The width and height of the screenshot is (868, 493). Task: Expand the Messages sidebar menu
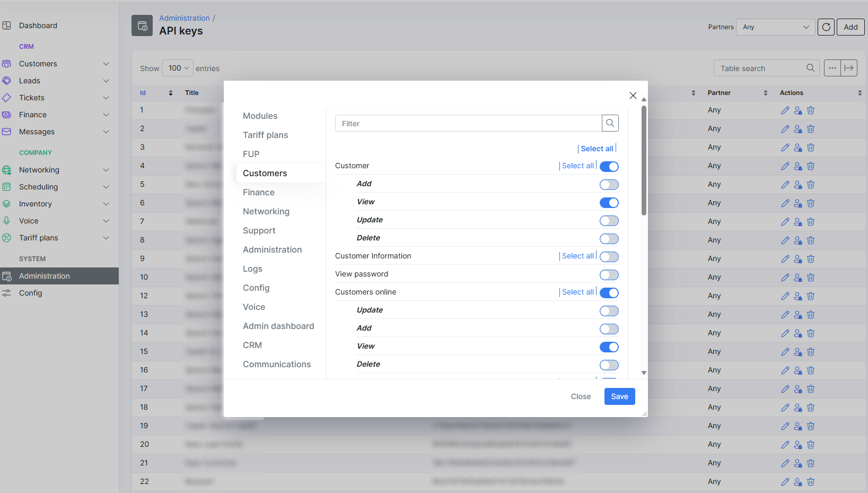(106, 132)
